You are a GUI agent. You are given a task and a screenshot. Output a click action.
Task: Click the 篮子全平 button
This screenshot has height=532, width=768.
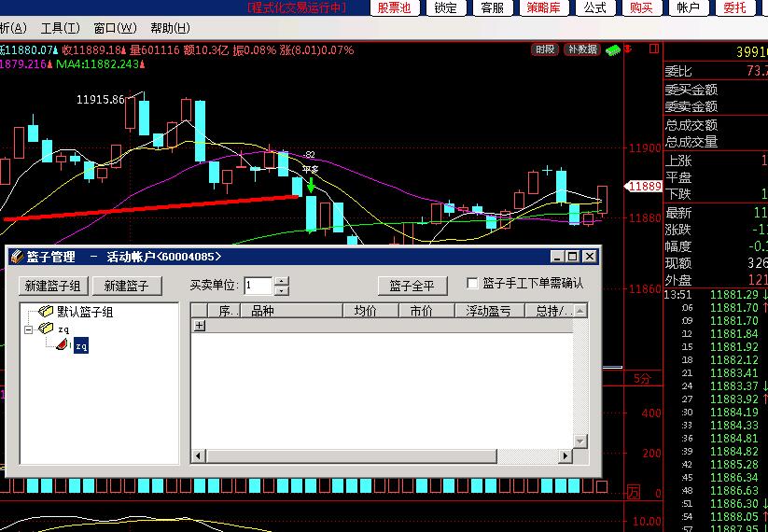(x=412, y=287)
